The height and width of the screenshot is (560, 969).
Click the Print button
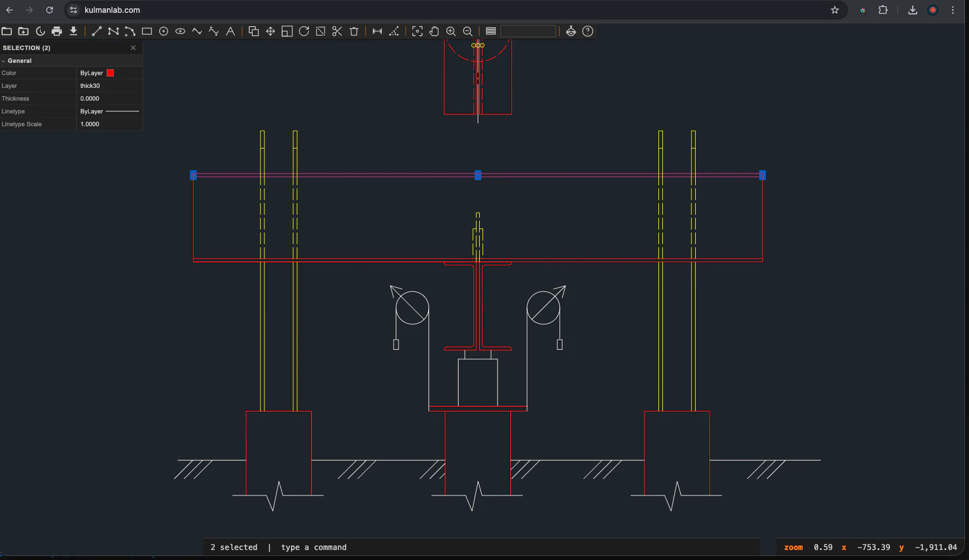(x=57, y=31)
